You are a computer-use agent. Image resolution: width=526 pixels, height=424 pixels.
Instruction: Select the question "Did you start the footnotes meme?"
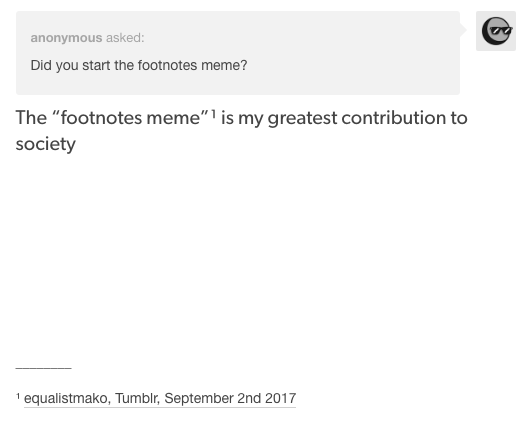tap(139, 65)
